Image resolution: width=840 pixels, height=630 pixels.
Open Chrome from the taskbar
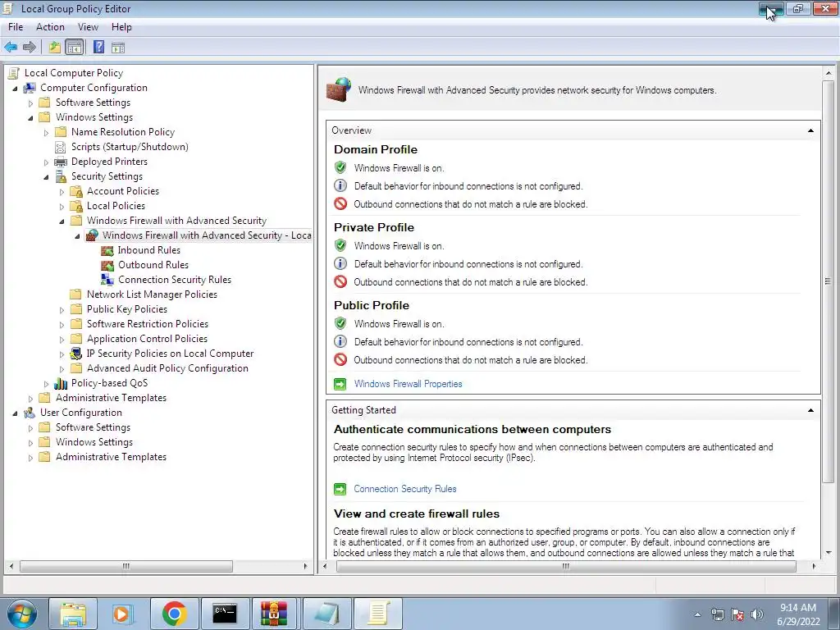(174, 614)
